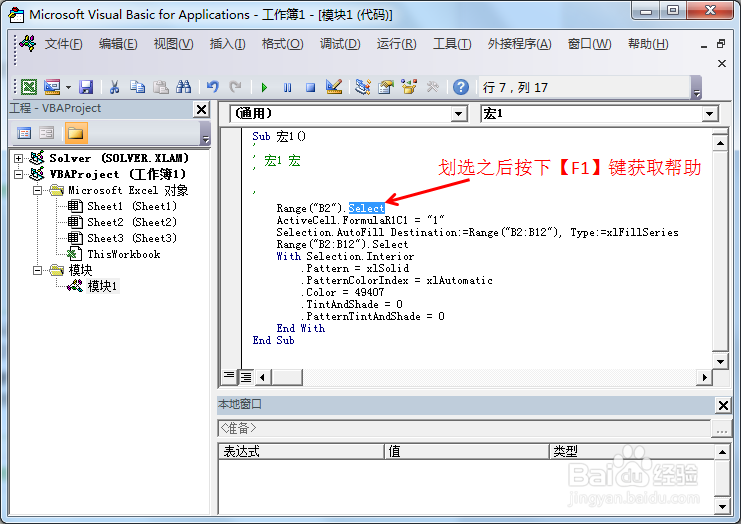Click the Copy toolbar icon
741x524 pixels.
point(138,87)
